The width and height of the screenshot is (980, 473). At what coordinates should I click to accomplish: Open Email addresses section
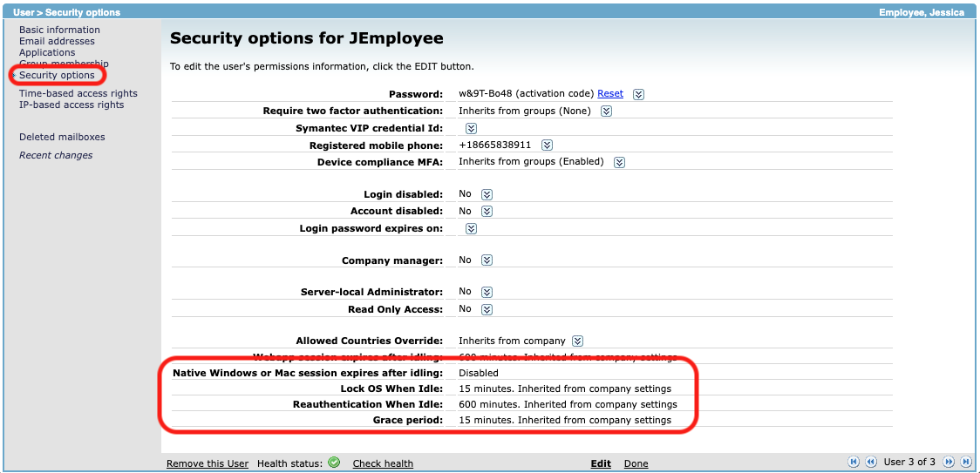[x=57, y=41]
